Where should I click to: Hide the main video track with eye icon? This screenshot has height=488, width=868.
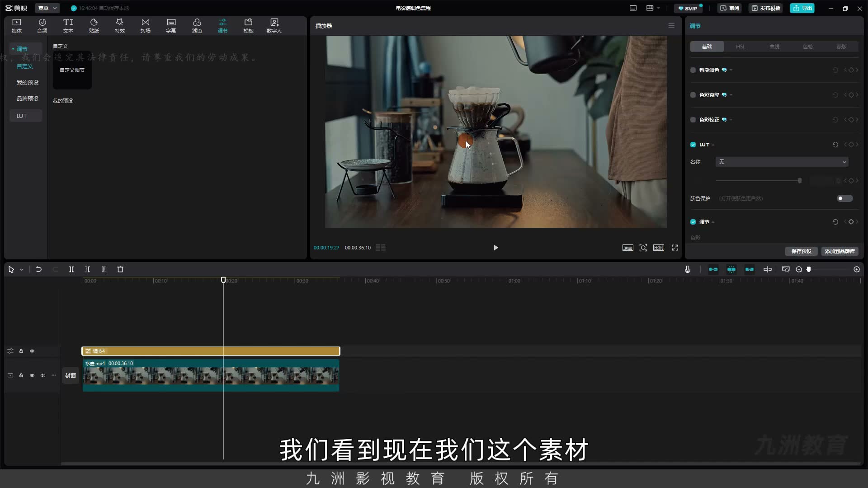[x=32, y=375]
